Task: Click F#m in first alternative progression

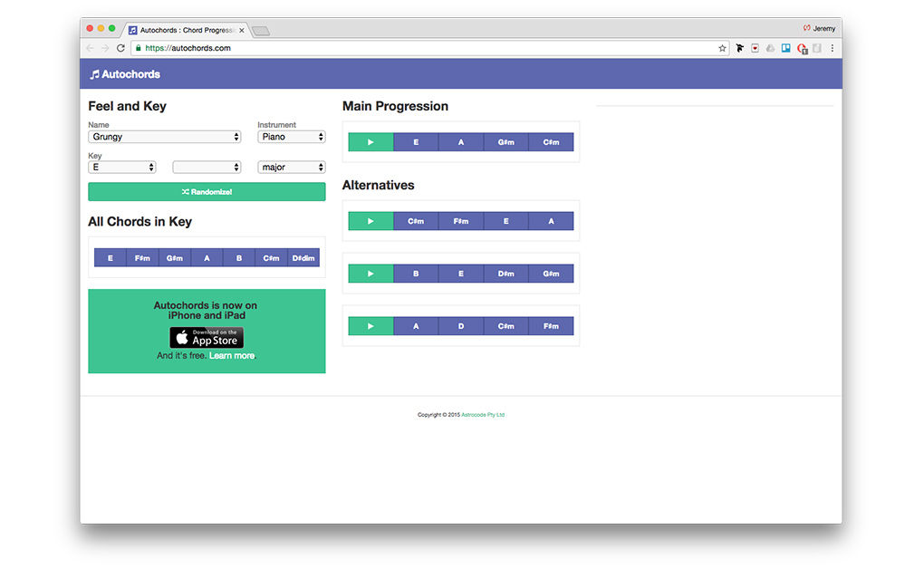Action: 461,221
